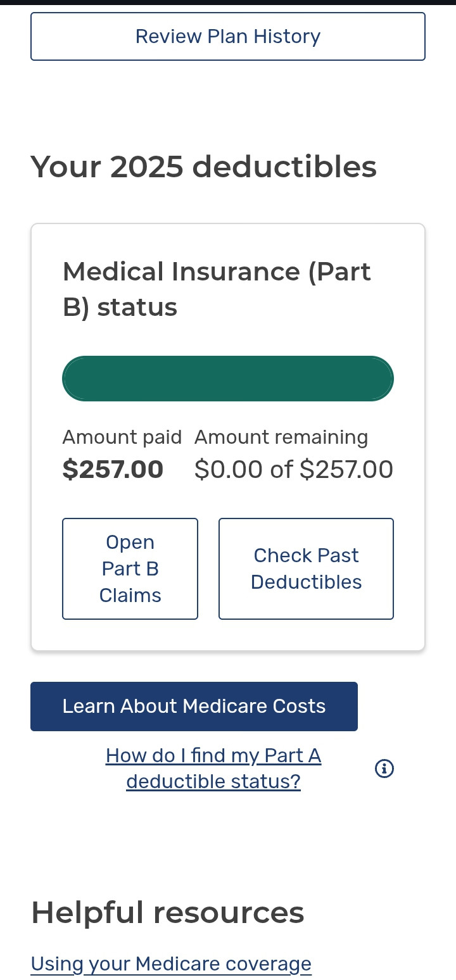The width and height of the screenshot is (456, 980).
Task: Click the dark status bar at top
Action: [x=228, y=3]
